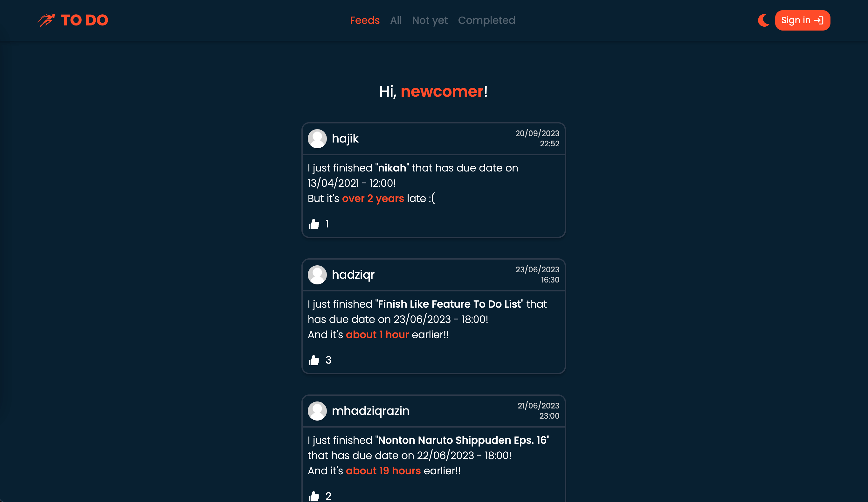Open the username mhadziqrazin
The height and width of the screenshot is (502, 868).
pos(370,411)
